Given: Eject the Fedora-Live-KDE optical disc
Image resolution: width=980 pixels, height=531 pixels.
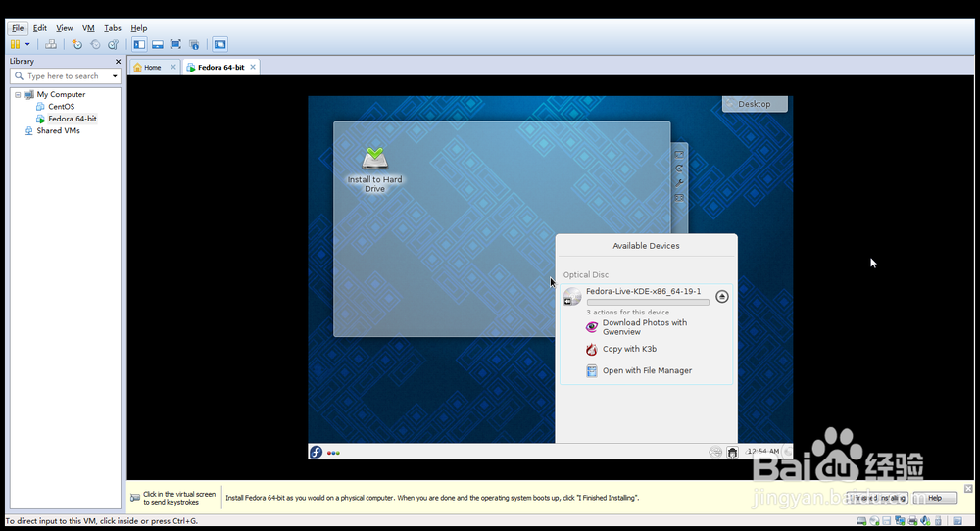Looking at the screenshot, I should tap(722, 296).
